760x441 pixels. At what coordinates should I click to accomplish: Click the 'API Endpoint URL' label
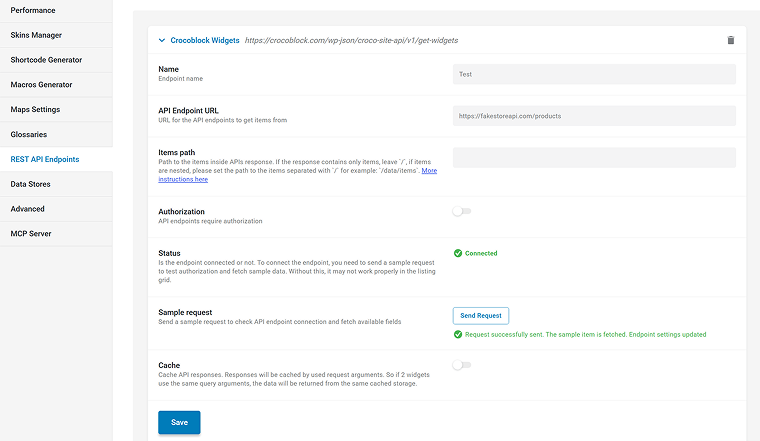pos(189,110)
